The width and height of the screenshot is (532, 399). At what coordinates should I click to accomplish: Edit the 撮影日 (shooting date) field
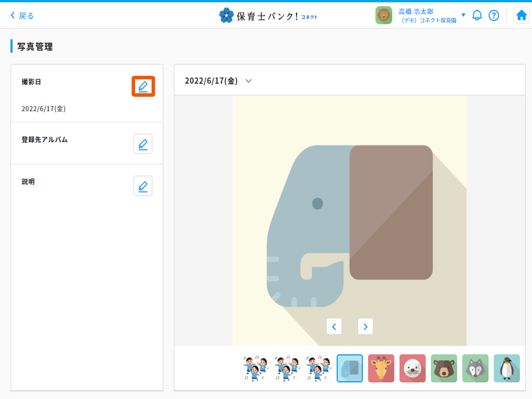click(143, 86)
